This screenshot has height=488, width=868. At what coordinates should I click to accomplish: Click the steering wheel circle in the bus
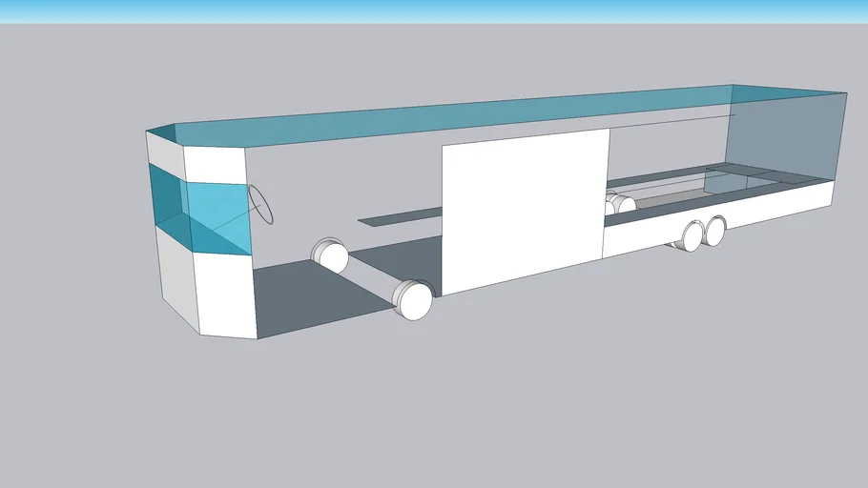pyautogui.click(x=260, y=204)
